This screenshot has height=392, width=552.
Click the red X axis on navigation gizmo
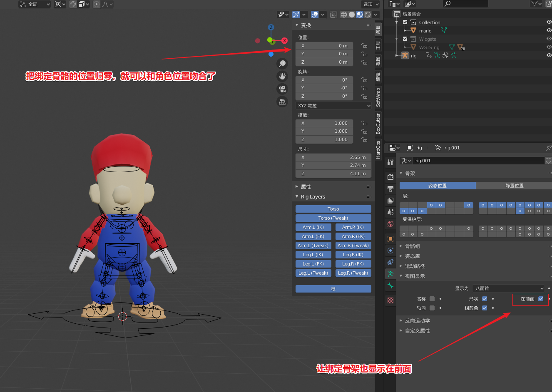tap(284, 41)
